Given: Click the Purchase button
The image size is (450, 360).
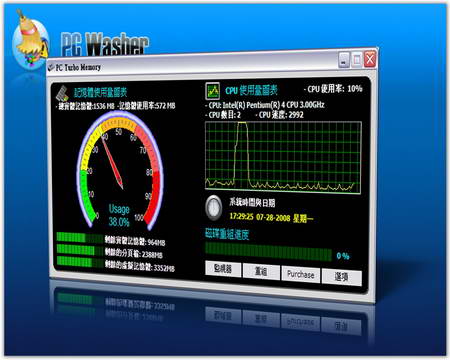Looking at the screenshot, I should point(301,274).
